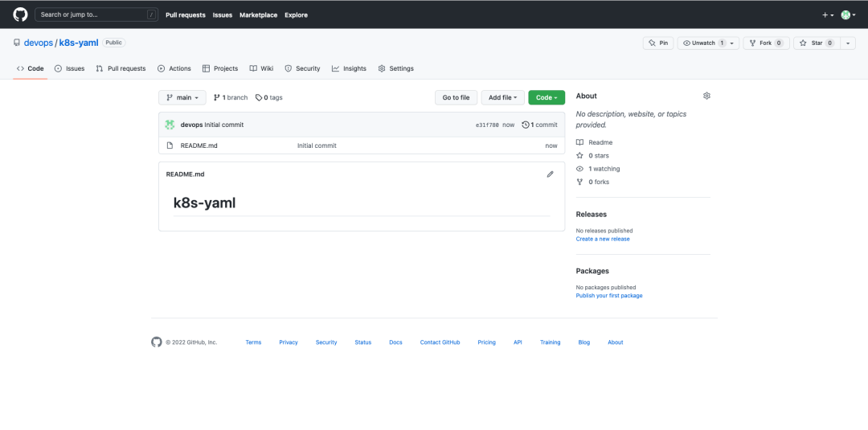Open the README.md row's Initial commit link

point(317,145)
